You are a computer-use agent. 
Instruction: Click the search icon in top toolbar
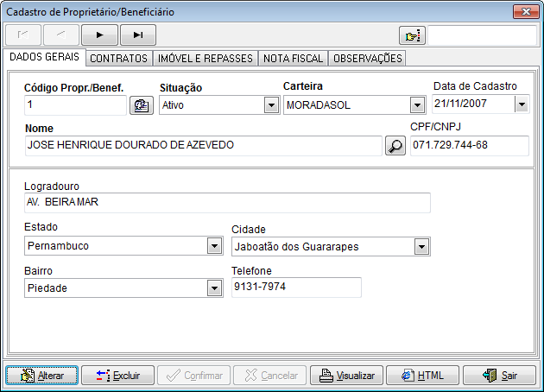[412, 35]
